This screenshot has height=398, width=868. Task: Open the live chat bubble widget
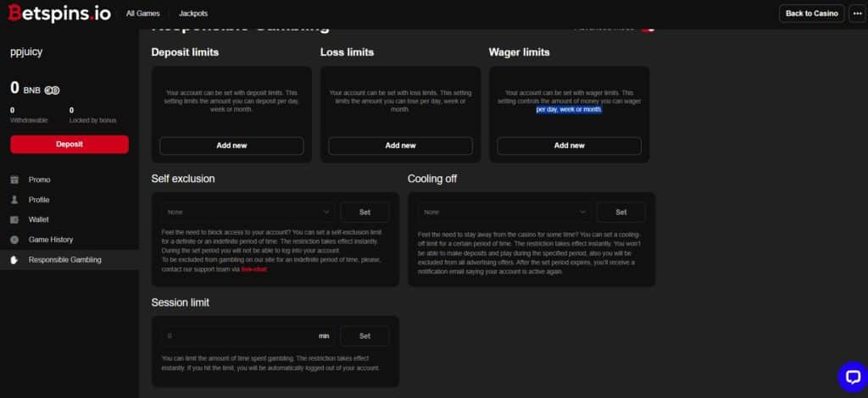pos(851,377)
